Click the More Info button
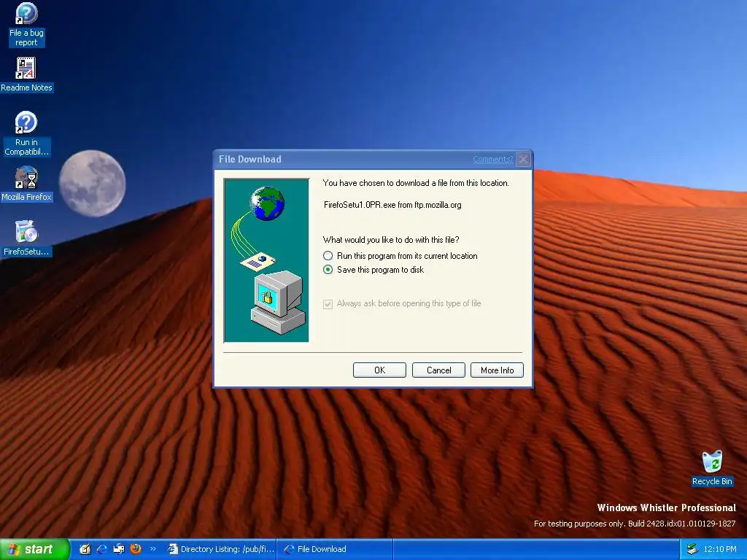Image resolution: width=747 pixels, height=560 pixels. pyautogui.click(x=497, y=370)
